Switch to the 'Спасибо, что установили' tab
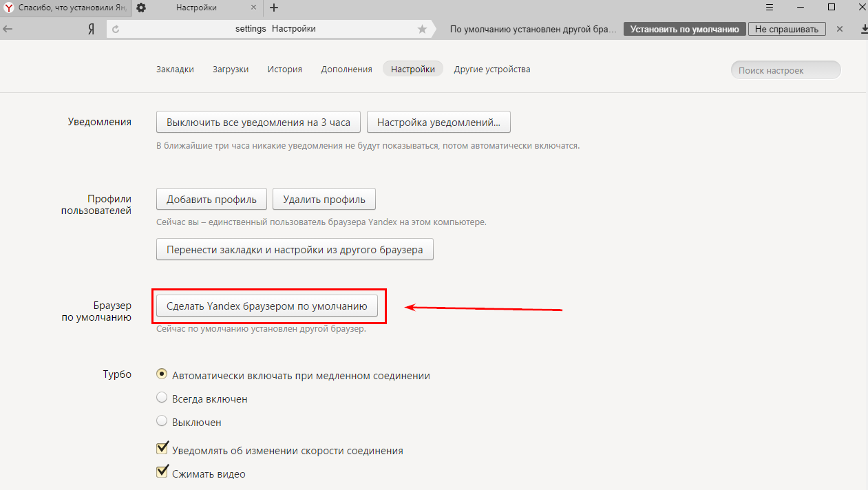Image resolution: width=868 pixels, height=490 pixels. point(66,8)
